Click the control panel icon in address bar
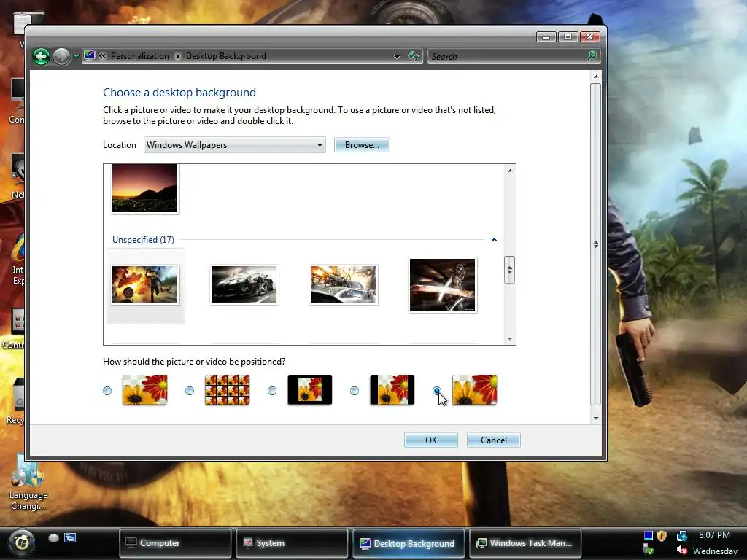This screenshot has height=560, width=747. click(90, 55)
